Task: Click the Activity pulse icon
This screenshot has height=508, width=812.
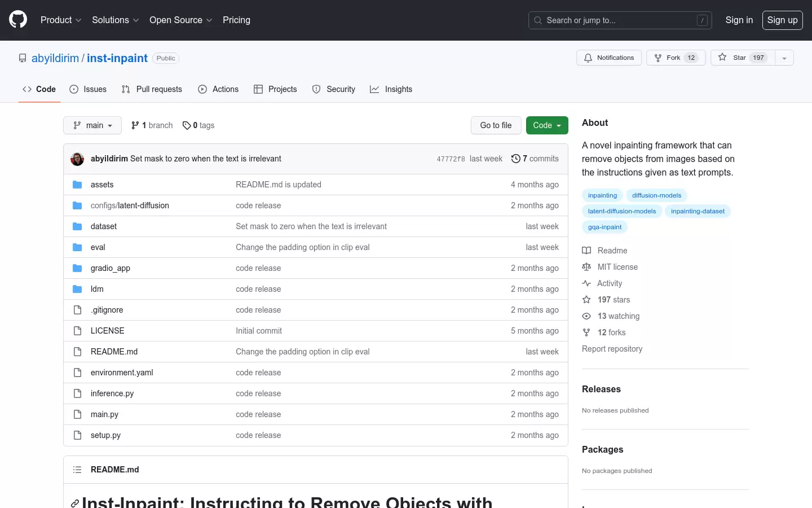Action: pyautogui.click(x=586, y=283)
